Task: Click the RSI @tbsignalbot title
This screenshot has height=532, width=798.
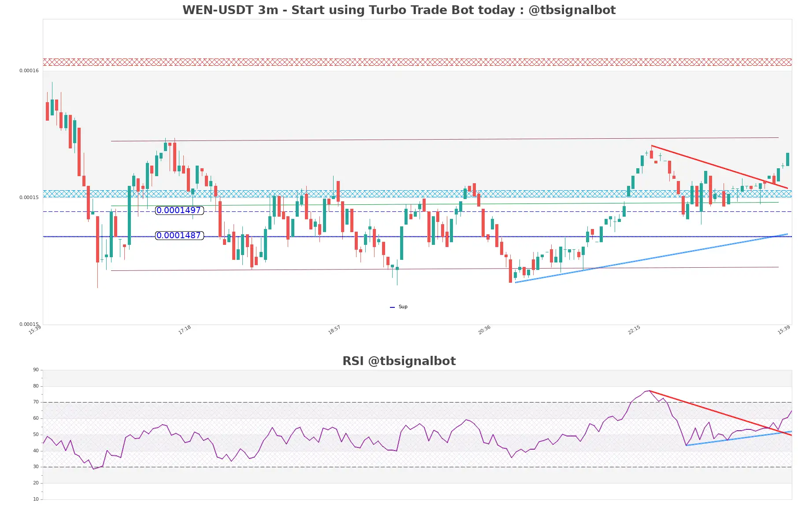Action: (399, 361)
